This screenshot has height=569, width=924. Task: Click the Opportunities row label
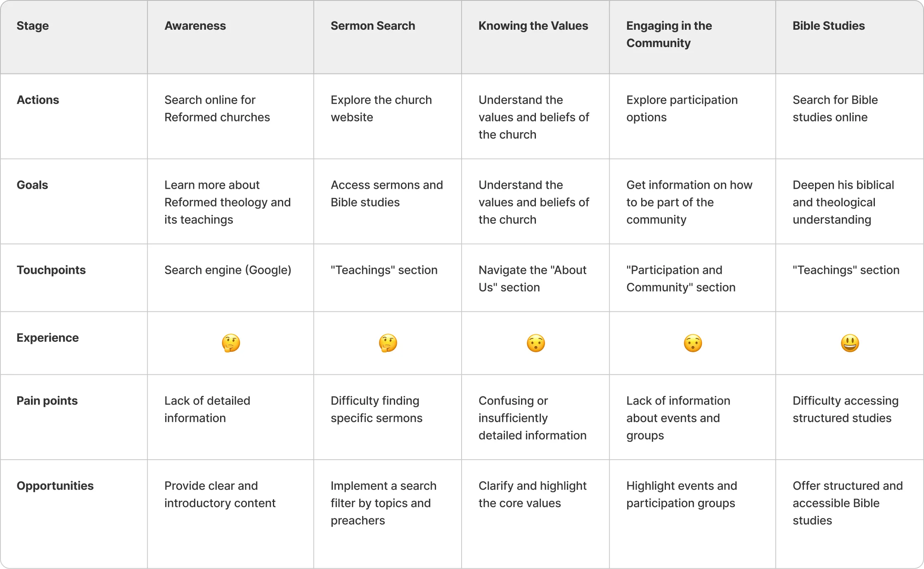55,486
